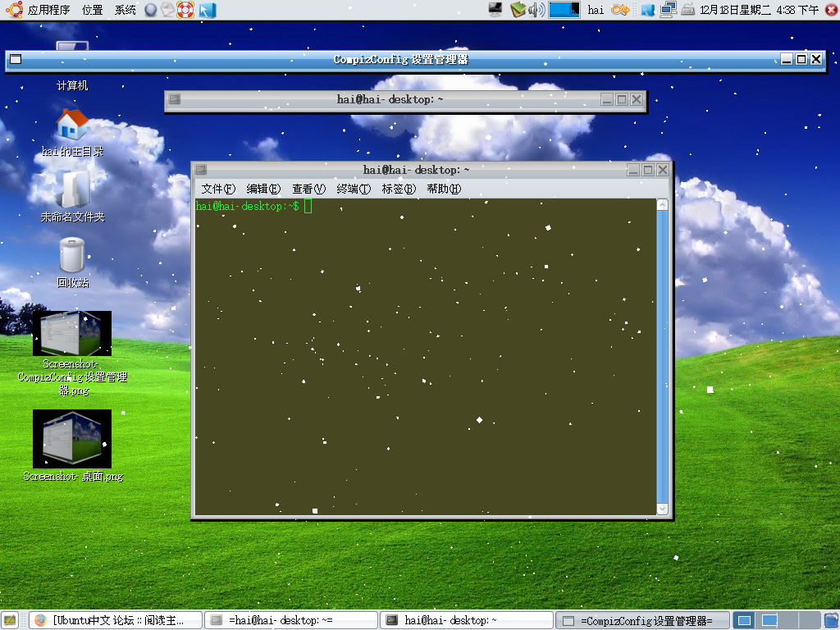
Task: Switch to second workspace in pager
Action: click(769, 620)
